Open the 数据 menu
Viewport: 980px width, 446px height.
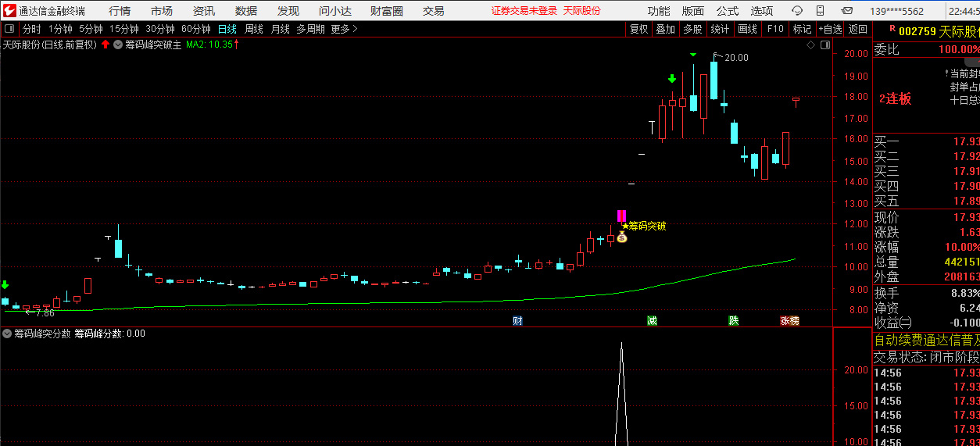tap(246, 11)
